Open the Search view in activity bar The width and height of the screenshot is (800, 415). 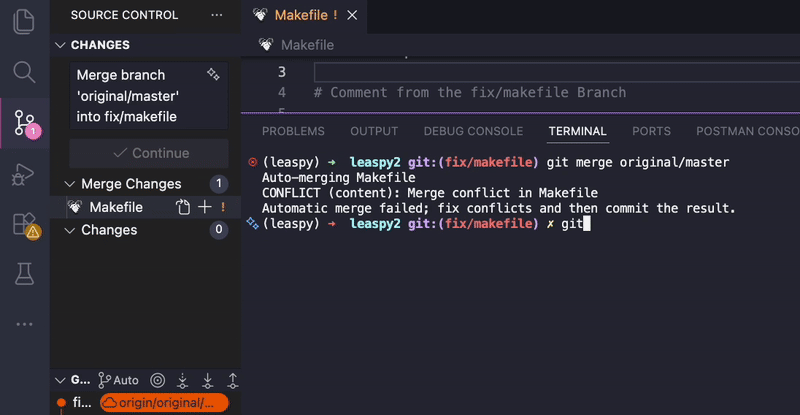click(24, 72)
